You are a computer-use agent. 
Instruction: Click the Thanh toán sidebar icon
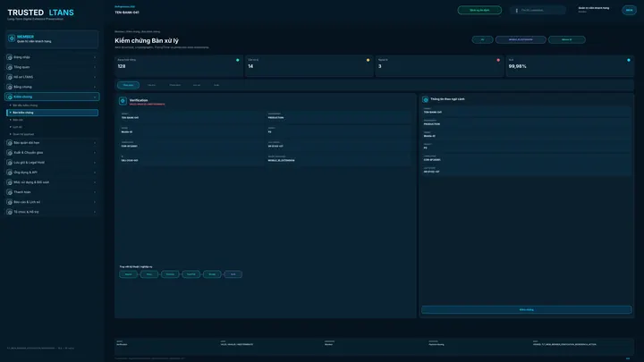pyautogui.click(x=10, y=192)
